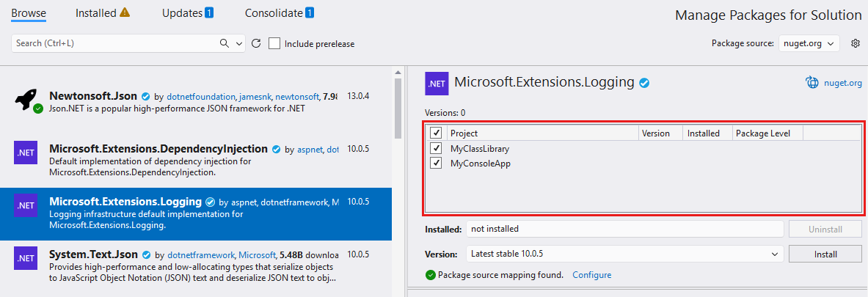Click the .NET icon of Microsoft.Extensions.Logging list item
The width and height of the screenshot is (868, 297).
(x=25, y=205)
